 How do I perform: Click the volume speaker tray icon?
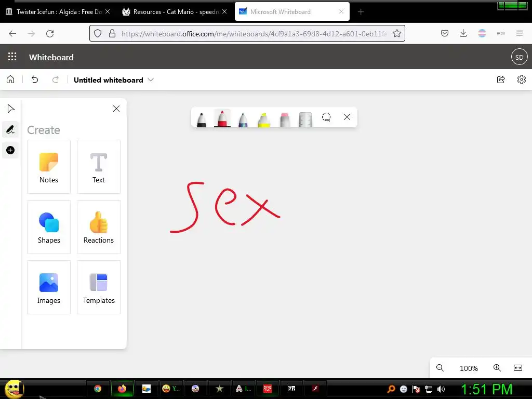click(441, 389)
